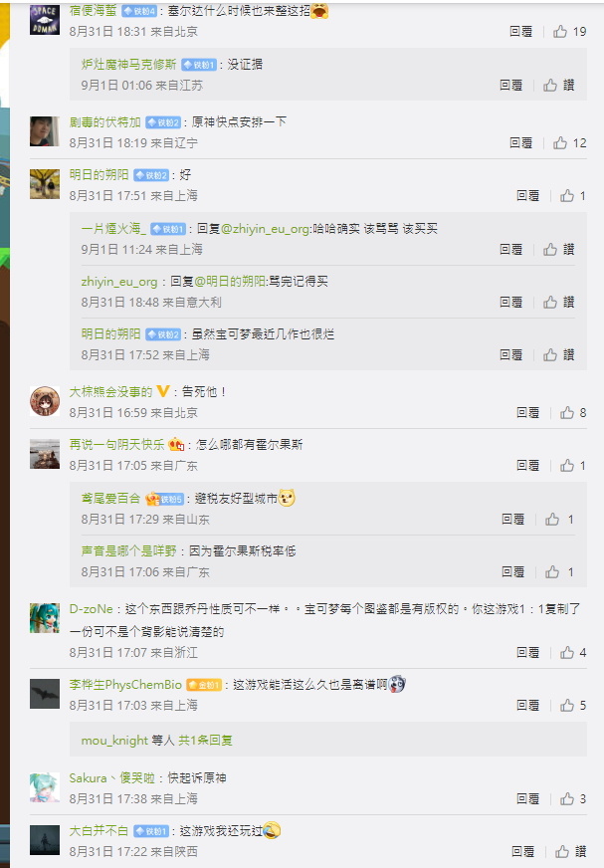Image resolution: width=604 pixels, height=868 pixels.
Task: Like 大白并不白's comment at the bottom
Action: click(570, 851)
